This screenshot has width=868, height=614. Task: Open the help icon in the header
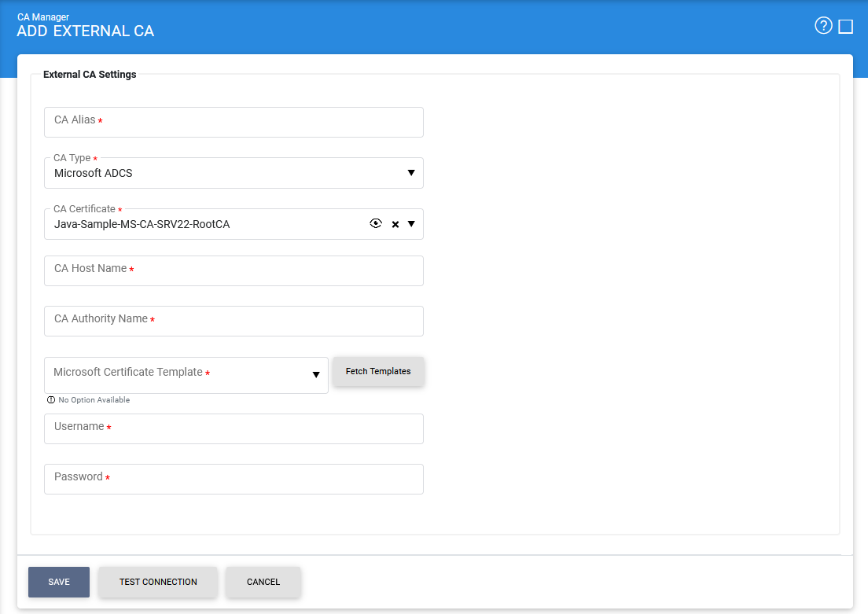pyautogui.click(x=823, y=26)
